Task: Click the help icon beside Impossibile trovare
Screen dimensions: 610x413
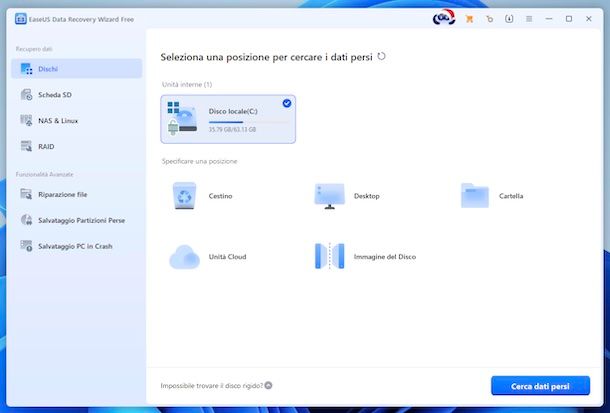Action: (268, 385)
